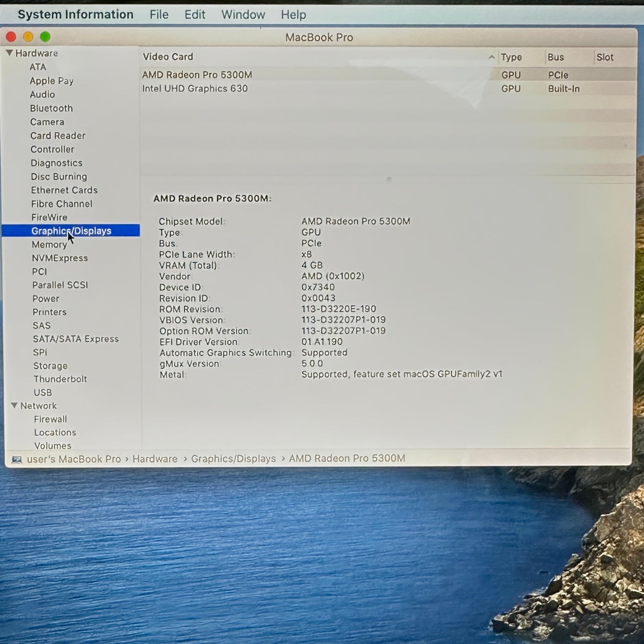Viewport: 644px width, 644px height.
Task: Select the AMD Radeon Pro 5300M row
Action: pyautogui.click(x=388, y=75)
